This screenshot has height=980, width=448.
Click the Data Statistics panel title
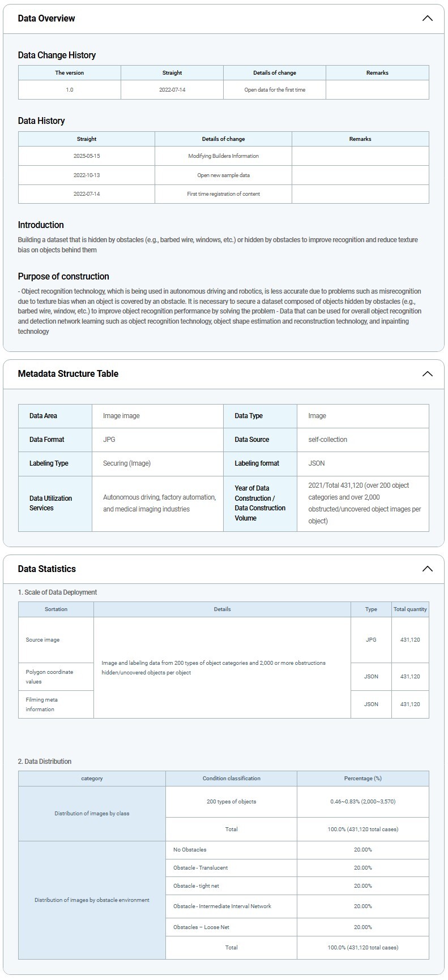[x=46, y=569]
